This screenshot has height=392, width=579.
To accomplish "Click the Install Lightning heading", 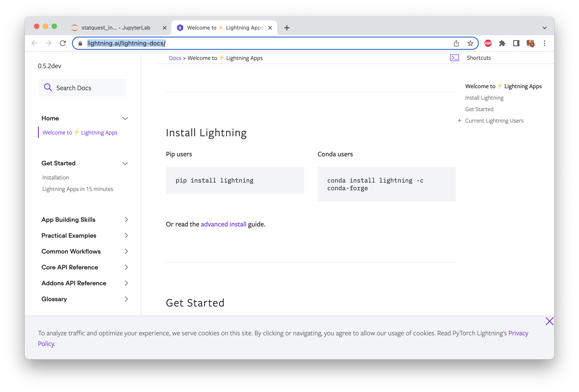I will pyautogui.click(x=206, y=133).
